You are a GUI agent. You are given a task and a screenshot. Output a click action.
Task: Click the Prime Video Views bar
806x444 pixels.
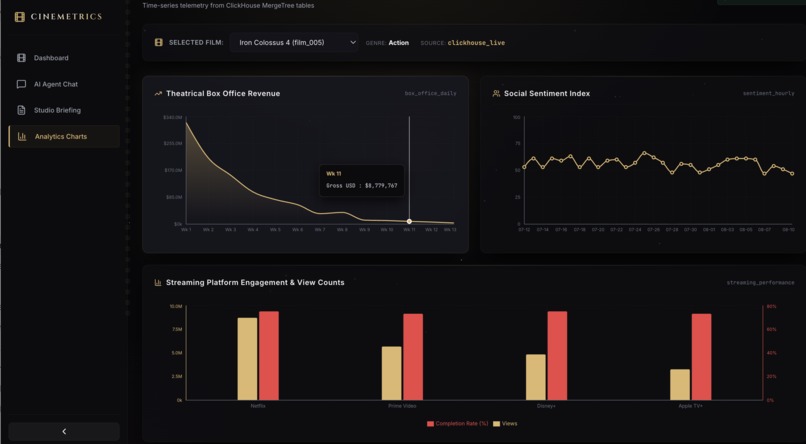391,373
